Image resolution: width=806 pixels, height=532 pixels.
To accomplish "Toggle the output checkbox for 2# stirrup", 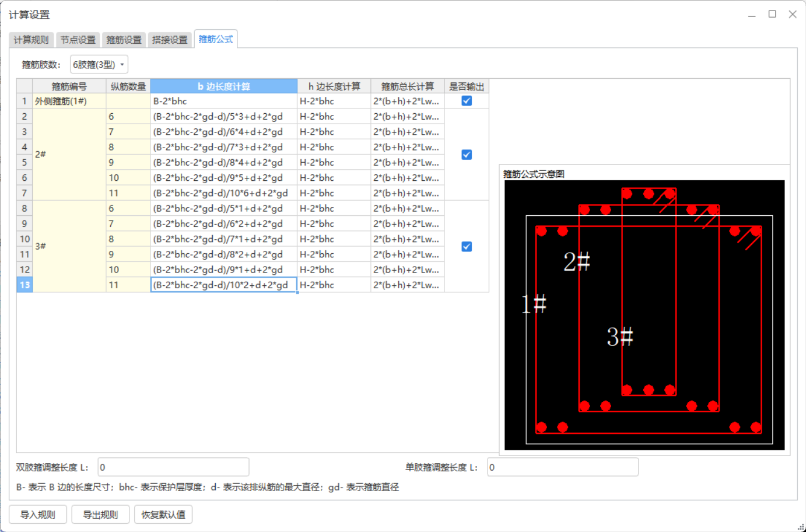I will [x=467, y=155].
